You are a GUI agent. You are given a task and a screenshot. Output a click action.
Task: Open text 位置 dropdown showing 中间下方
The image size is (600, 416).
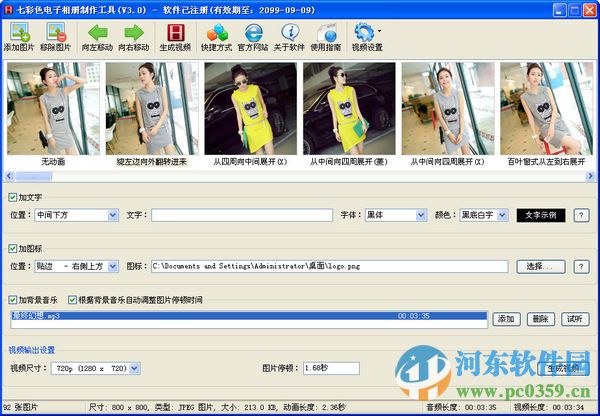click(77, 215)
